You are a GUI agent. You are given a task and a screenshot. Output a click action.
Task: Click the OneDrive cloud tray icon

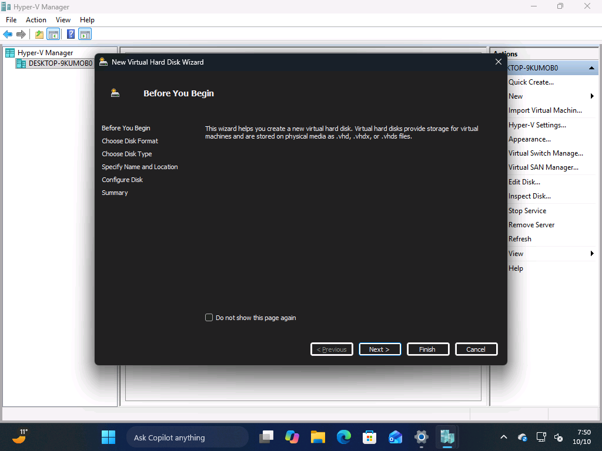tap(522, 437)
